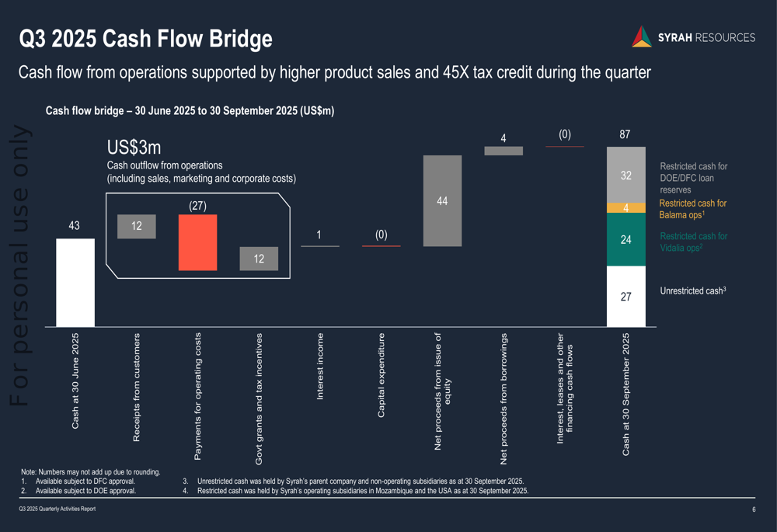Click the US$3m cash outflow heading

tap(134, 147)
